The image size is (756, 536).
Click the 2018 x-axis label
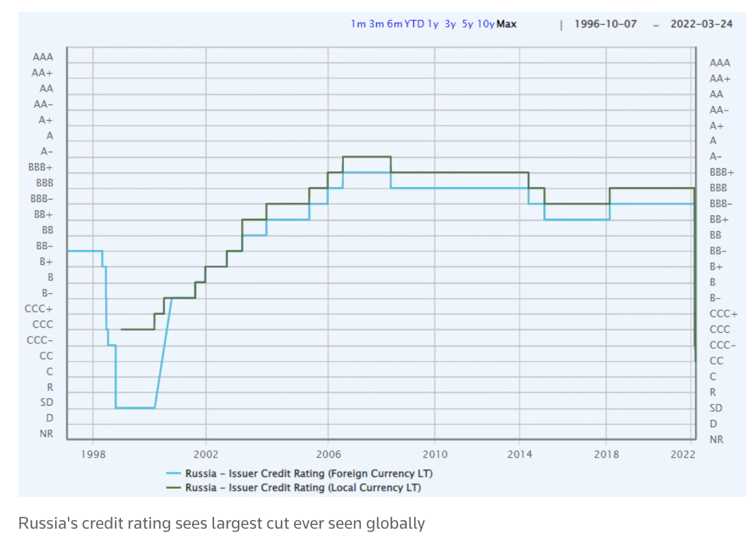coord(606,454)
